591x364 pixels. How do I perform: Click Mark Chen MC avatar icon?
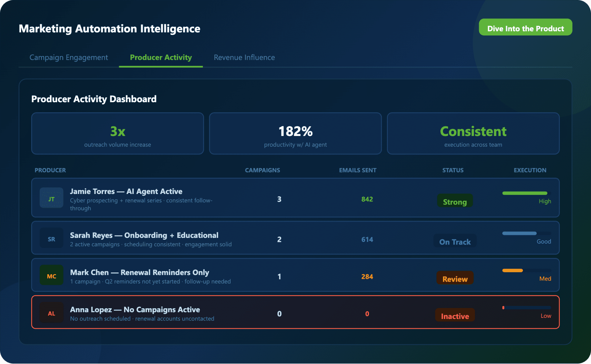click(51, 275)
